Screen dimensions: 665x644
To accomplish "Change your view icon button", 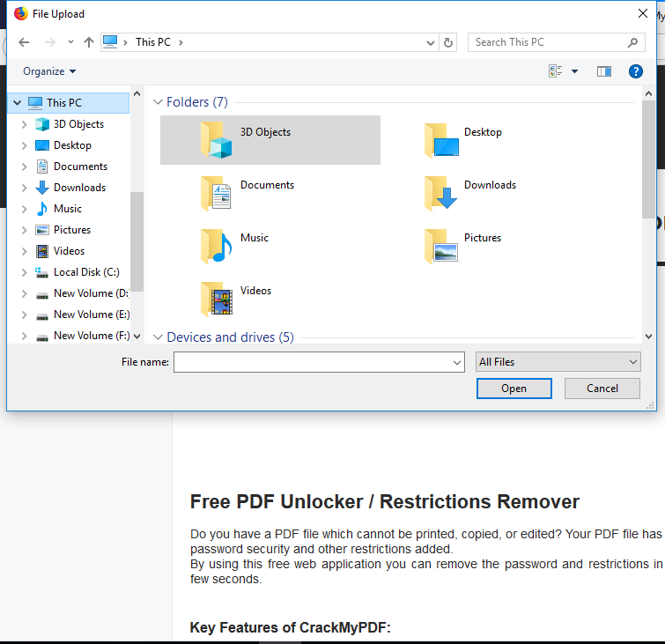I will point(555,71).
